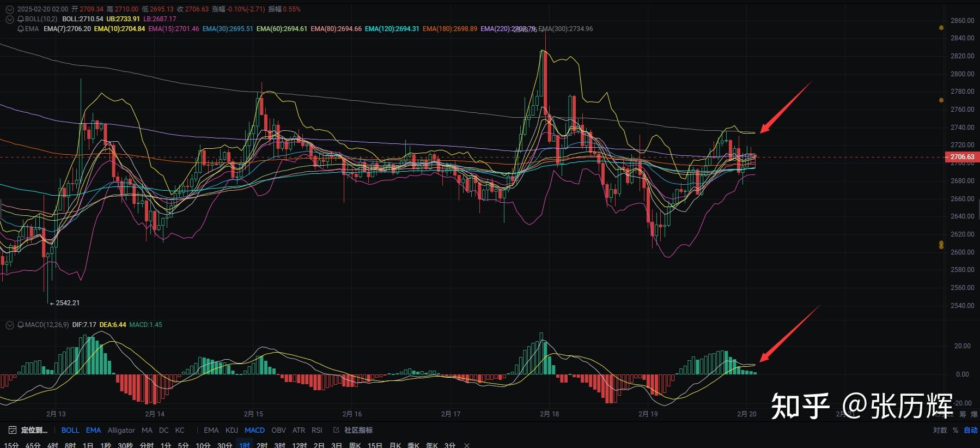
Task: Enable the DC indicator
Action: click(164, 430)
